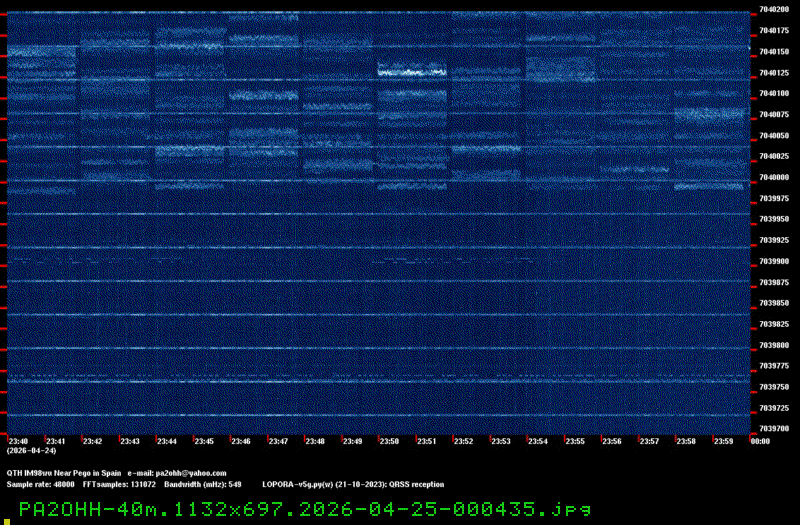The image size is (800, 525).
Task: Click the 23:40 time axis label
Action: point(18,441)
